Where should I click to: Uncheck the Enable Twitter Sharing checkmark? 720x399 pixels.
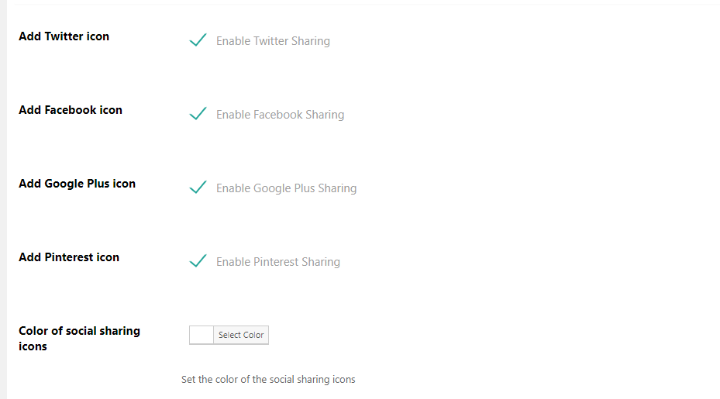coord(198,40)
